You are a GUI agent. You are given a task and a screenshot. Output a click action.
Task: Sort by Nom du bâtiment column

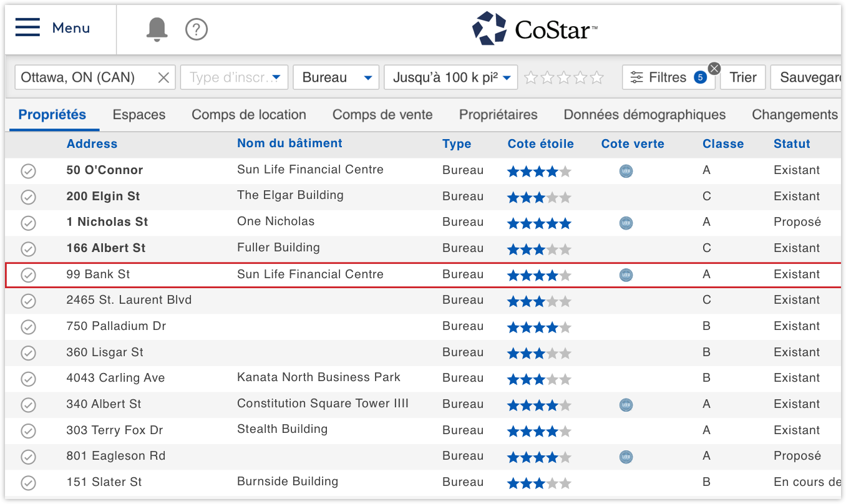[289, 143]
